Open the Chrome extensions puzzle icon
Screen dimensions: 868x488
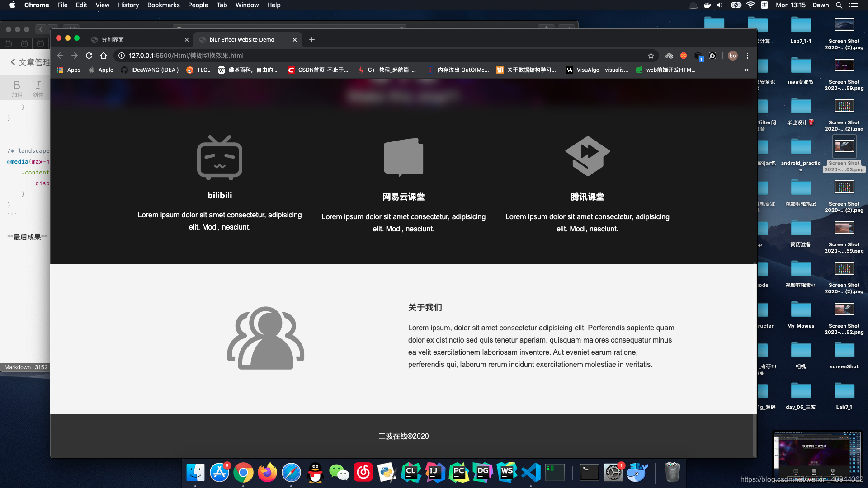[712, 56]
